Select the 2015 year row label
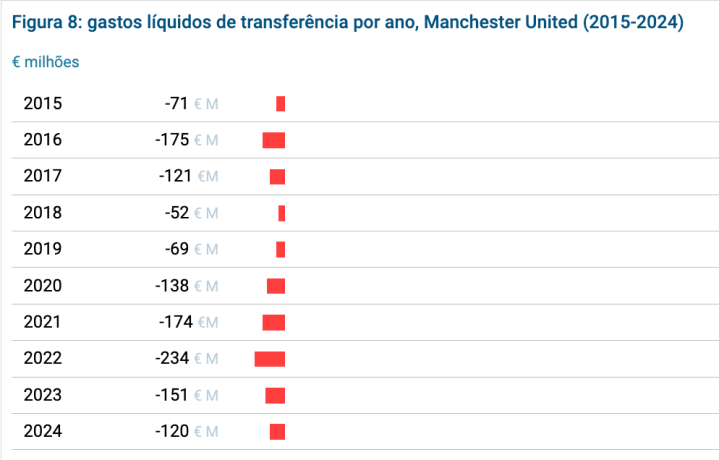The image size is (719, 460). click(43, 103)
